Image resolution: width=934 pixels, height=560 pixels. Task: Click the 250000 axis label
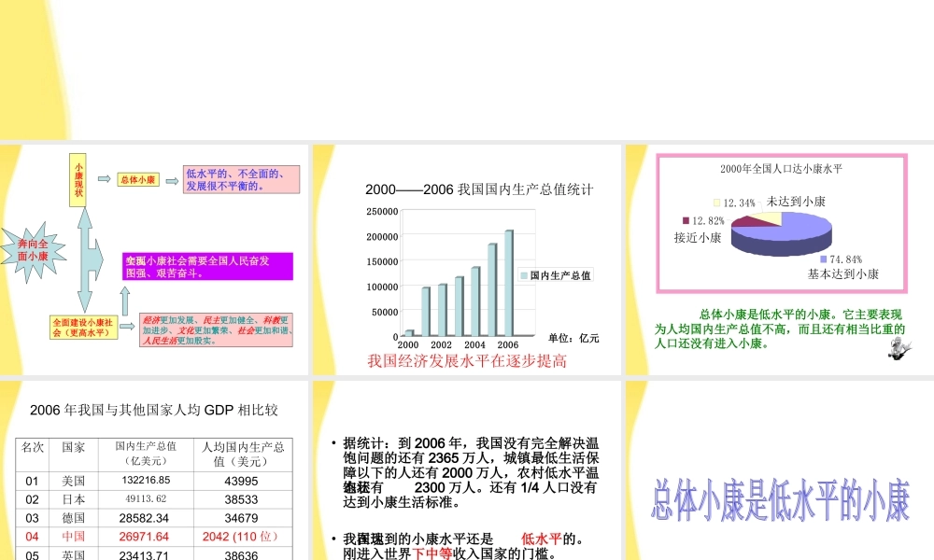click(382, 211)
